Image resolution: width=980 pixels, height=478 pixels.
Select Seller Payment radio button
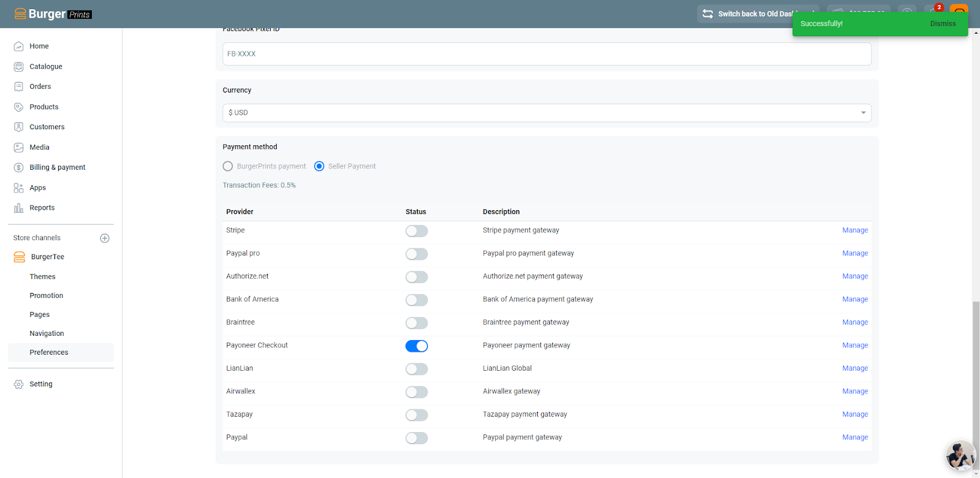coord(319,166)
